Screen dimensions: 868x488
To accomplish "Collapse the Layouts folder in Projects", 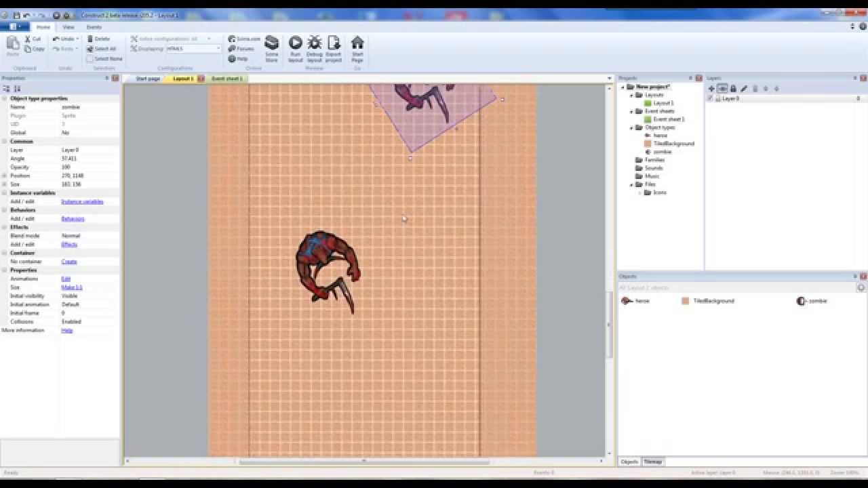I will (631, 95).
